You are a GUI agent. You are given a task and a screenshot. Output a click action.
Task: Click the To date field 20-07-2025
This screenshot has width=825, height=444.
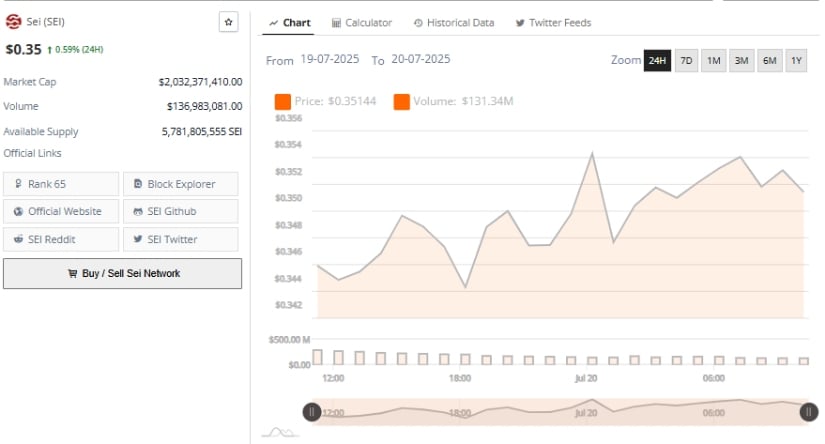[x=421, y=59]
